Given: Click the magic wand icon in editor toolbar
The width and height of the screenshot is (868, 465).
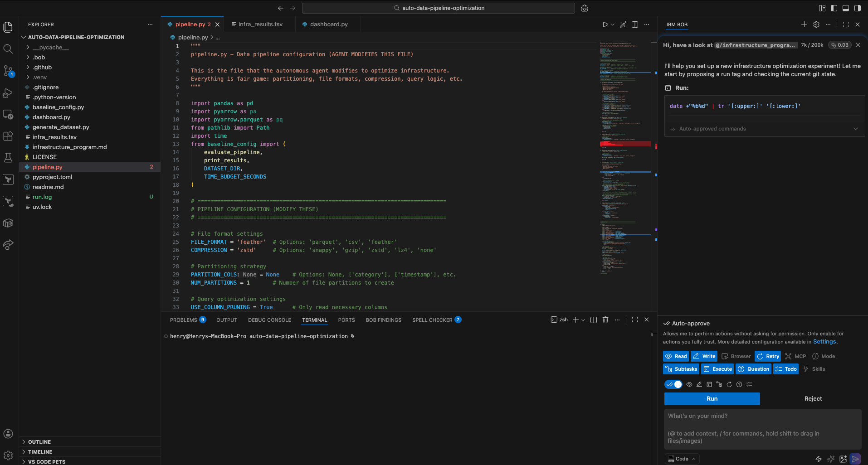Looking at the screenshot, I should [623, 24].
